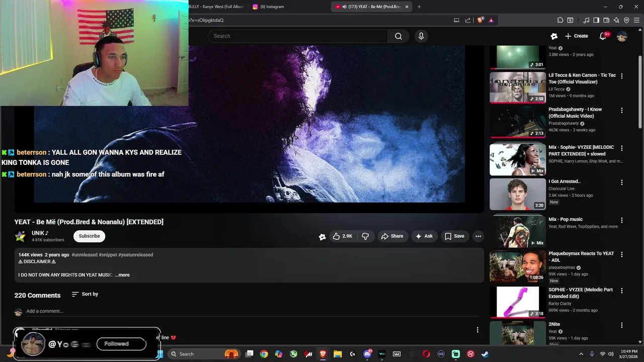The height and width of the screenshot is (362, 644).
Task: Open Opera browser from the taskbar
Action: click(x=426, y=354)
